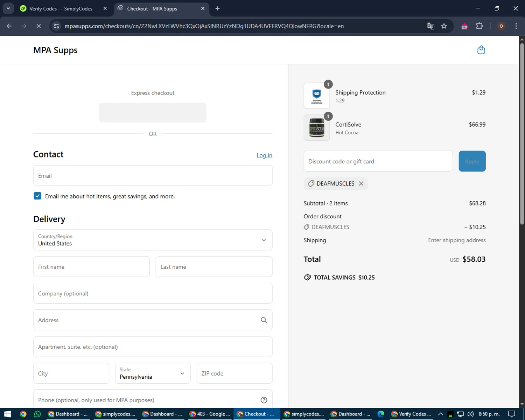Focus the ZIP code field
The image size is (525, 420).
(x=234, y=373)
